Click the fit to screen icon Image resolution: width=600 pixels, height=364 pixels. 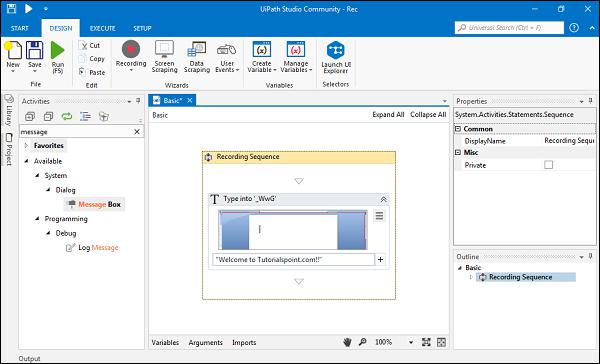pos(426,342)
